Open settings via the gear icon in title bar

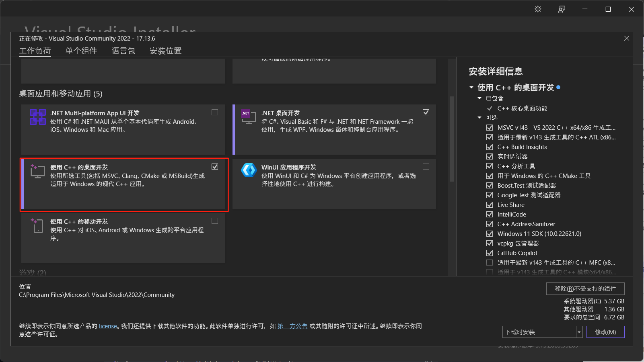[x=538, y=9]
